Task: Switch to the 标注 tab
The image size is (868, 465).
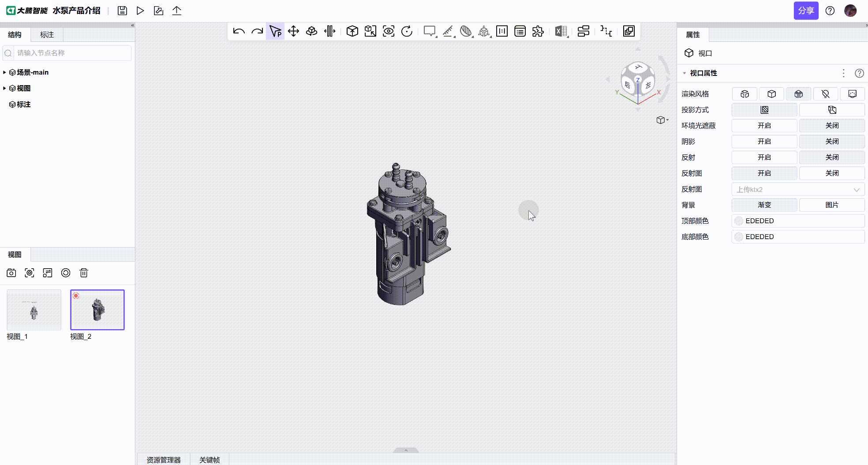Action: tap(46, 34)
